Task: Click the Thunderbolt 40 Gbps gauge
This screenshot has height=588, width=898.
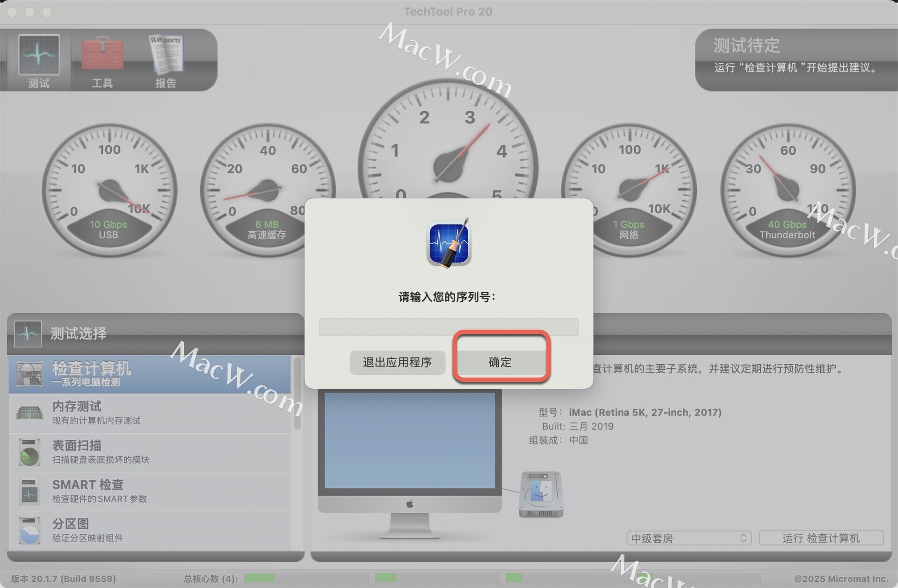Action: click(x=788, y=190)
